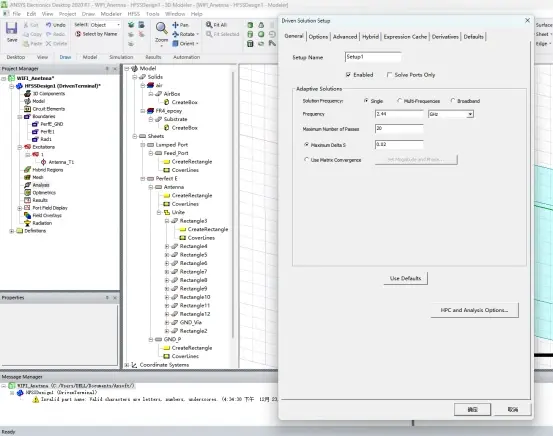The height and width of the screenshot is (436, 554).
Task: Select the Zoom tool icon
Action: click(161, 28)
